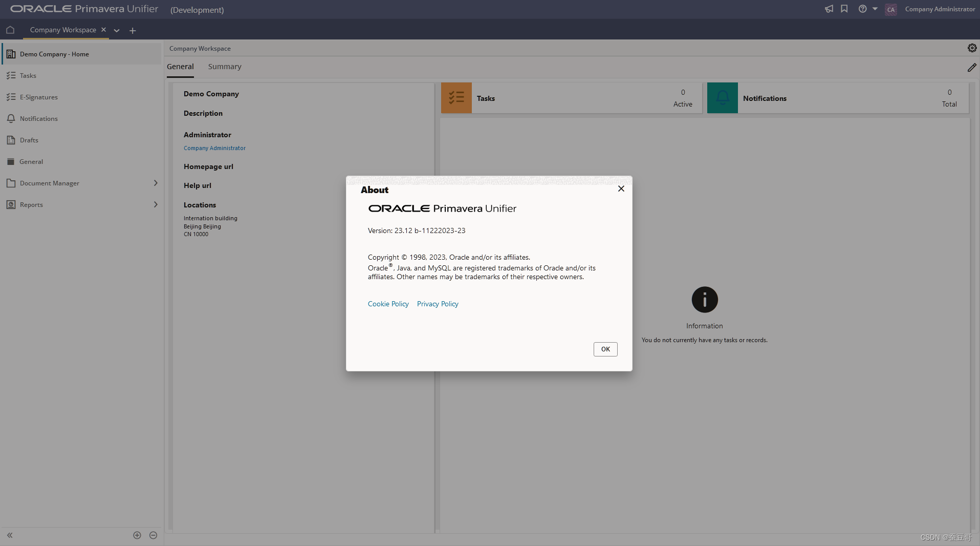The height and width of the screenshot is (546, 980).
Task: Click the gear settings icon above workspace
Action: pyautogui.click(x=972, y=48)
